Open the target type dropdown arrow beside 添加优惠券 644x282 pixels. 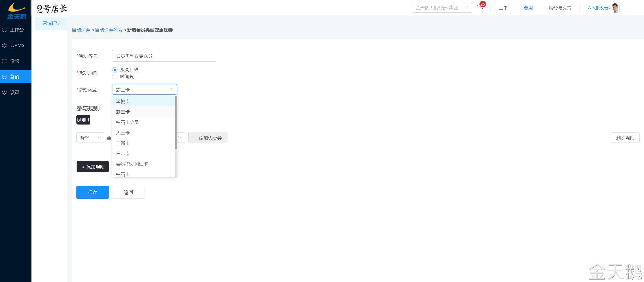click(180, 138)
